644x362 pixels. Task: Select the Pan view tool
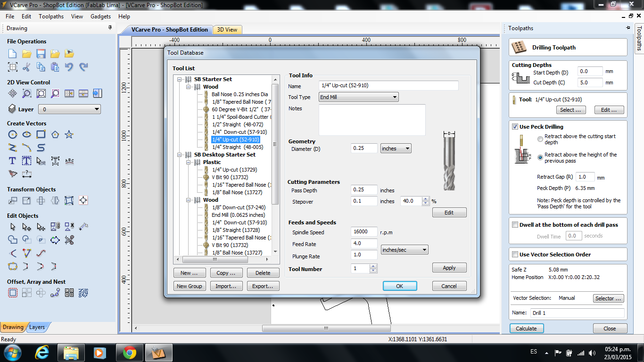coord(13,93)
